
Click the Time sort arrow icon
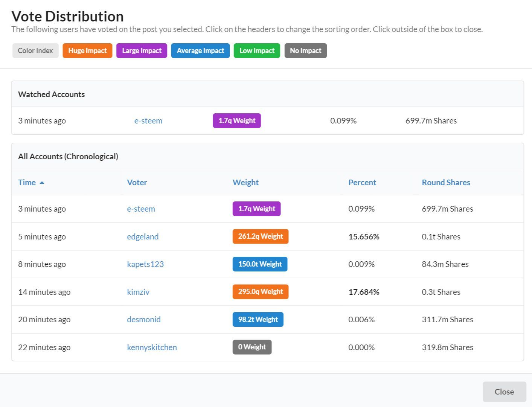pyautogui.click(x=42, y=183)
